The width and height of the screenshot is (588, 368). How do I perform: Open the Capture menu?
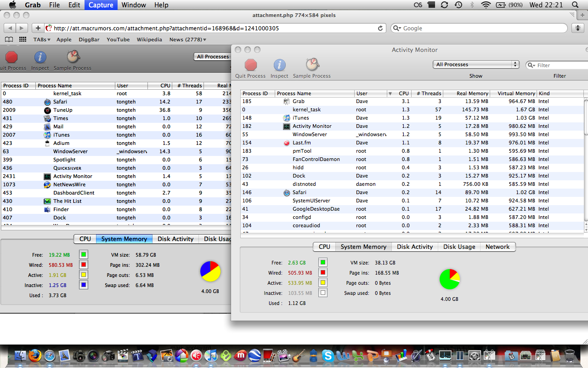click(101, 5)
